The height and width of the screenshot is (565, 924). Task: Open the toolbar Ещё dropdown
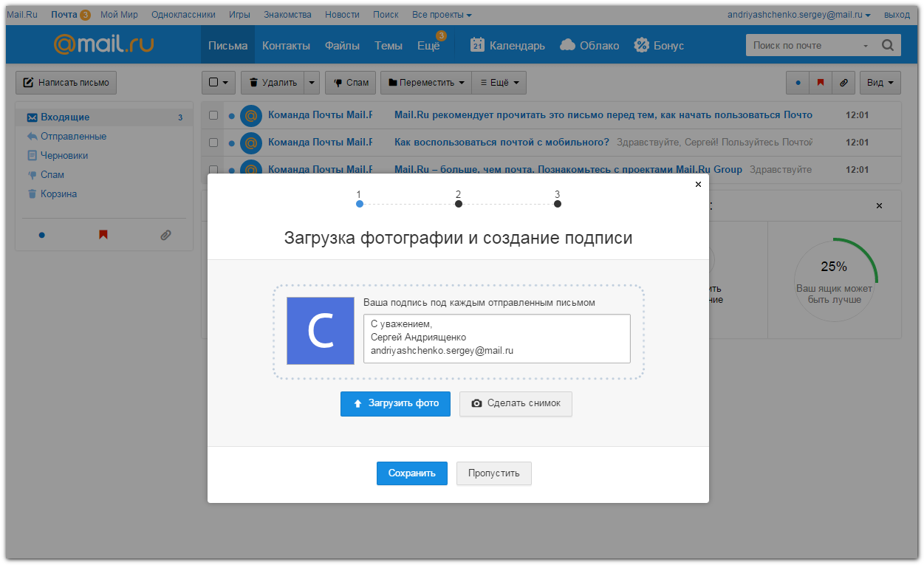499,83
